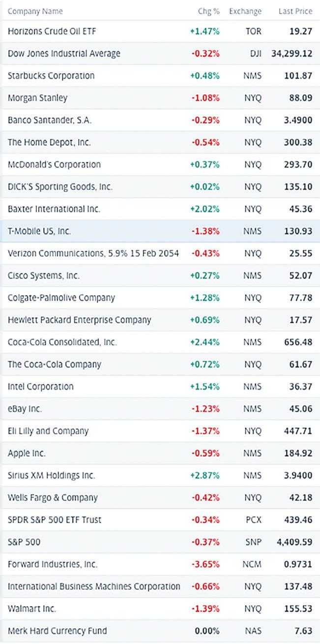
Task: Open Horizons Crude Oil ETF link
Action: coord(52,31)
